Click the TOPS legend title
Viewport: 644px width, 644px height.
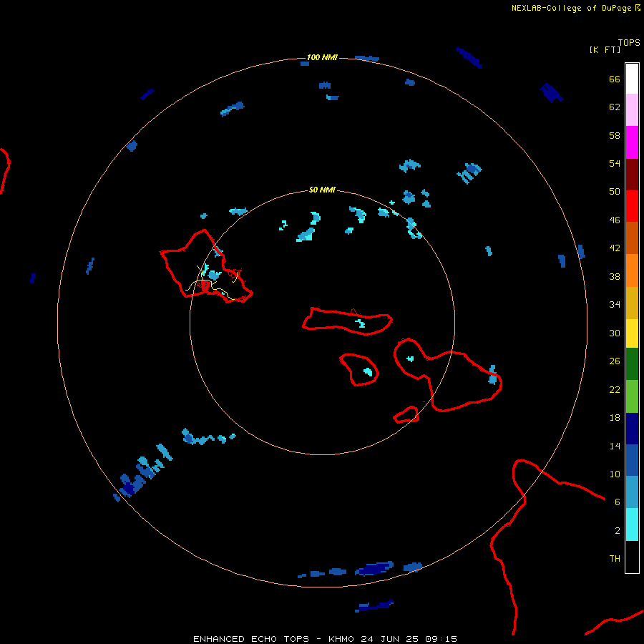click(x=629, y=42)
